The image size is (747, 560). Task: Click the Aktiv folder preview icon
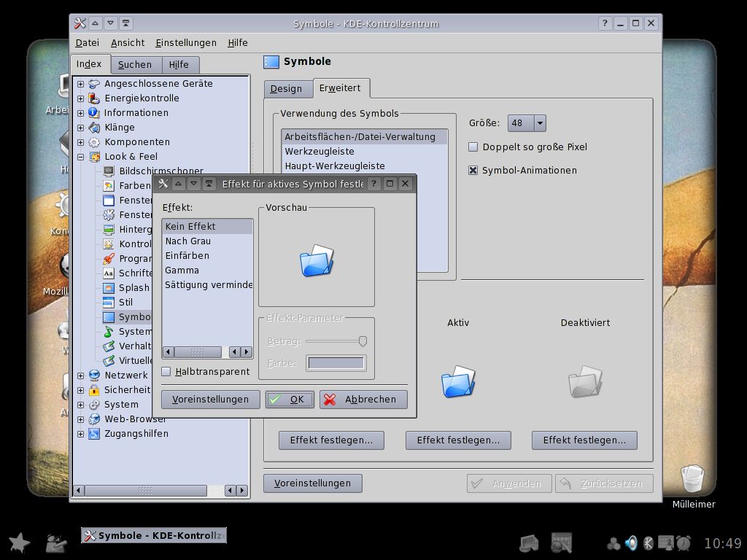tap(458, 381)
